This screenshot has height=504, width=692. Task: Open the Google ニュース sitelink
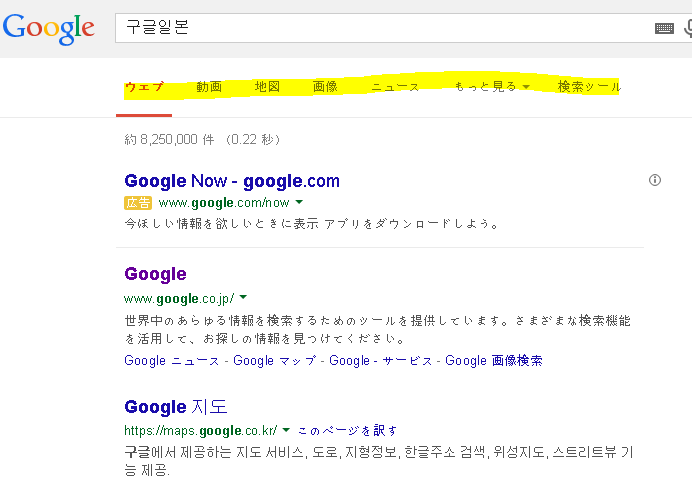point(172,361)
